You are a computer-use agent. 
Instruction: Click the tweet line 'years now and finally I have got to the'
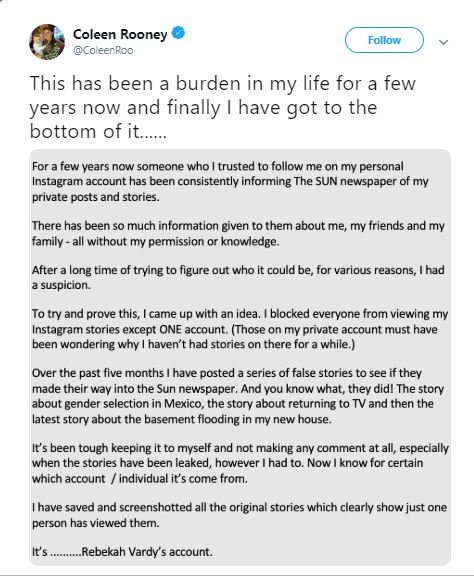point(203,108)
